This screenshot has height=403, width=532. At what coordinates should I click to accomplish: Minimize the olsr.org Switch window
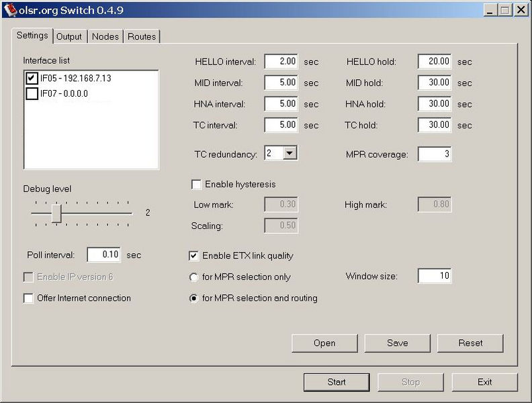(x=490, y=10)
